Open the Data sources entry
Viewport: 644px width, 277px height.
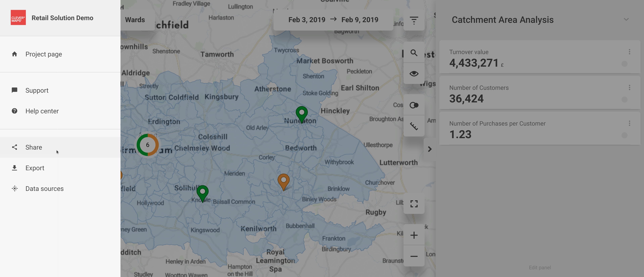coord(44,189)
